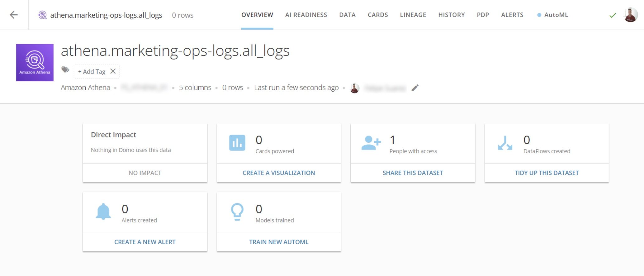This screenshot has height=276, width=644.
Task: Click TRAIN NEW AUTOML
Action: pos(279,242)
